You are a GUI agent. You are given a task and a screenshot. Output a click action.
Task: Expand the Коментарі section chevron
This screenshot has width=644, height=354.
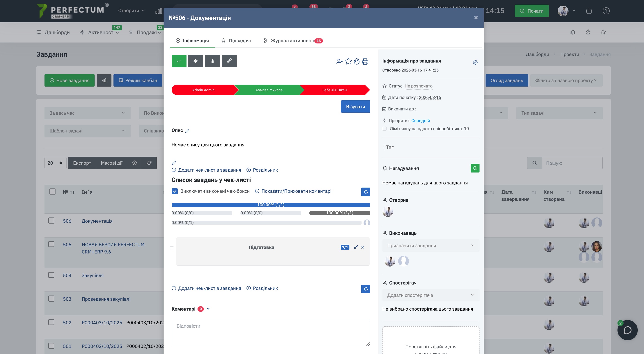point(208,309)
